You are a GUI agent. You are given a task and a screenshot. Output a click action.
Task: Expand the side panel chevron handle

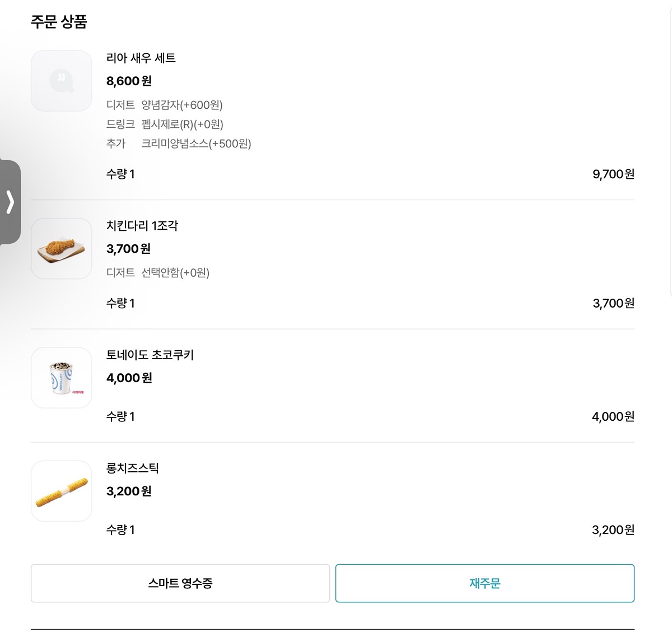pos(10,202)
